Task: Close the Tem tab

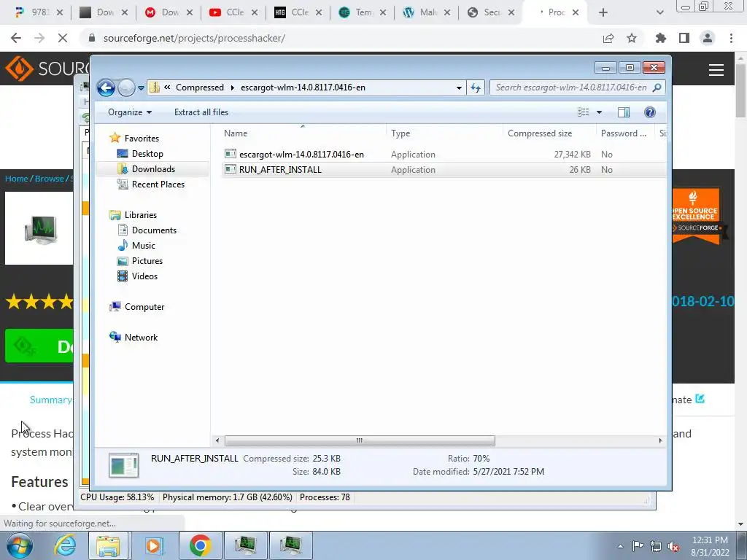Action: (x=382, y=12)
